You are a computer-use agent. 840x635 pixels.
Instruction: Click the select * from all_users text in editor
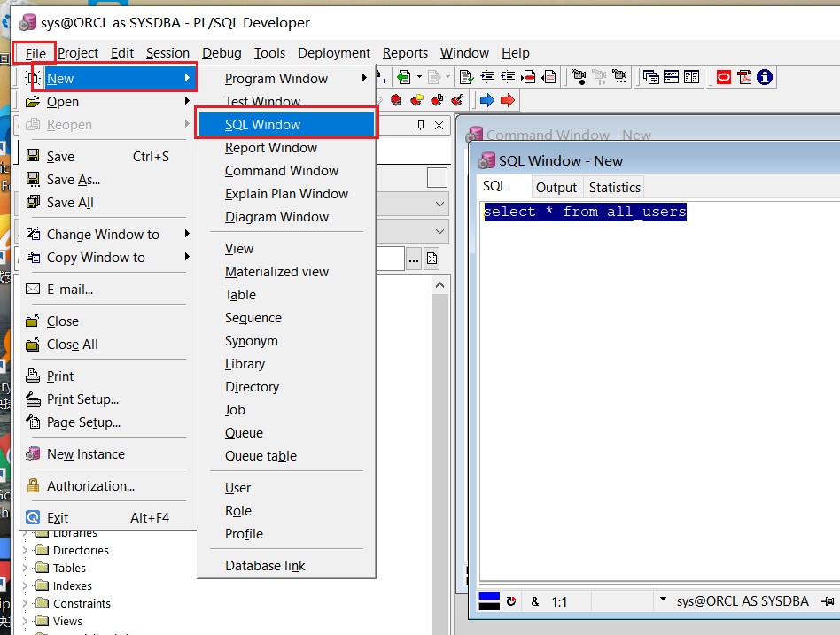tap(585, 212)
